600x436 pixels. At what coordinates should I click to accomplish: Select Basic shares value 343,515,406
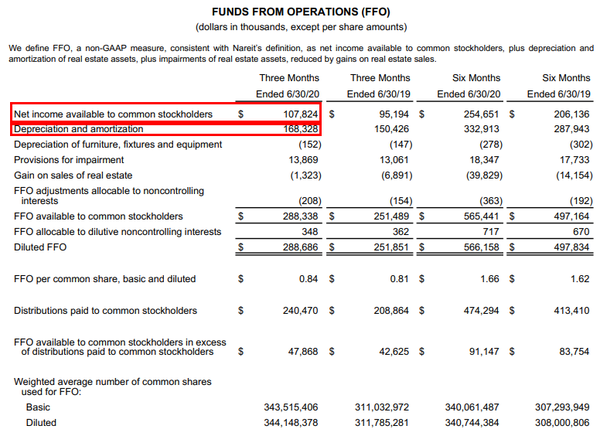(291, 407)
